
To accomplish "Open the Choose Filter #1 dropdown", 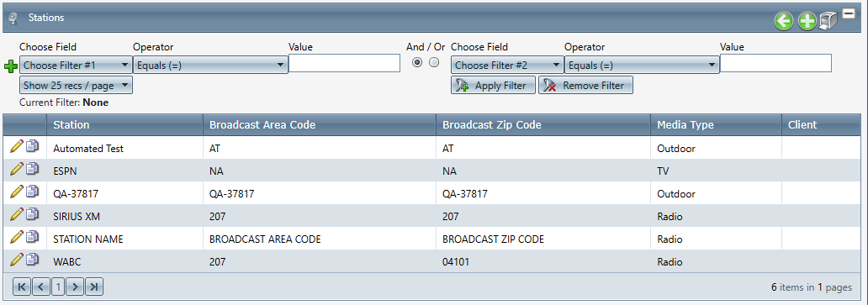I will click(76, 65).
